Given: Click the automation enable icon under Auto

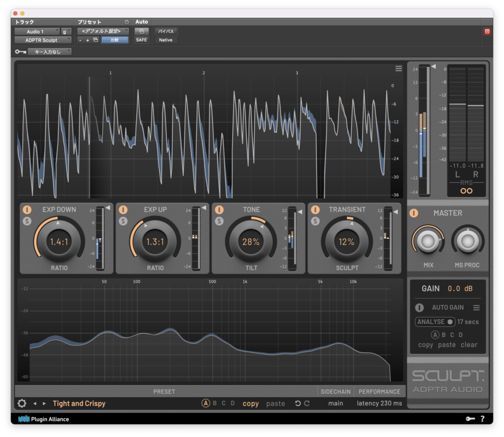Looking at the screenshot, I should coord(141,31).
